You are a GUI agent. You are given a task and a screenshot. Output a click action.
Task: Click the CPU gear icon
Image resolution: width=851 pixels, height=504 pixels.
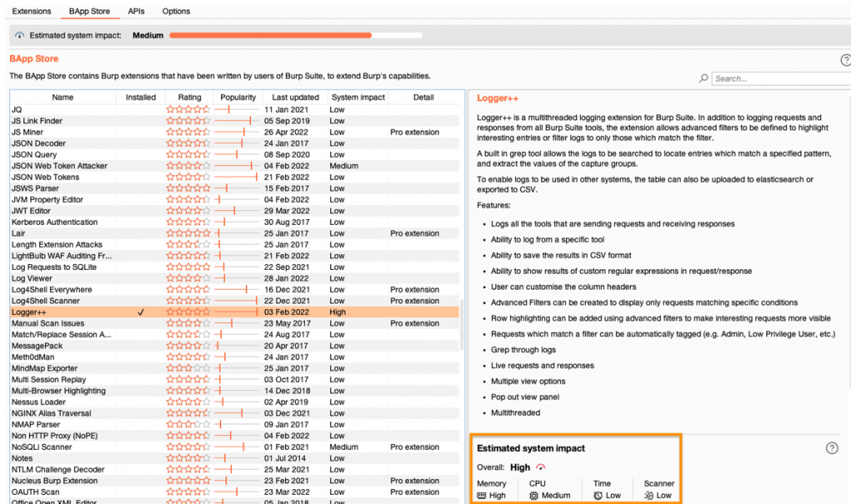click(x=534, y=496)
